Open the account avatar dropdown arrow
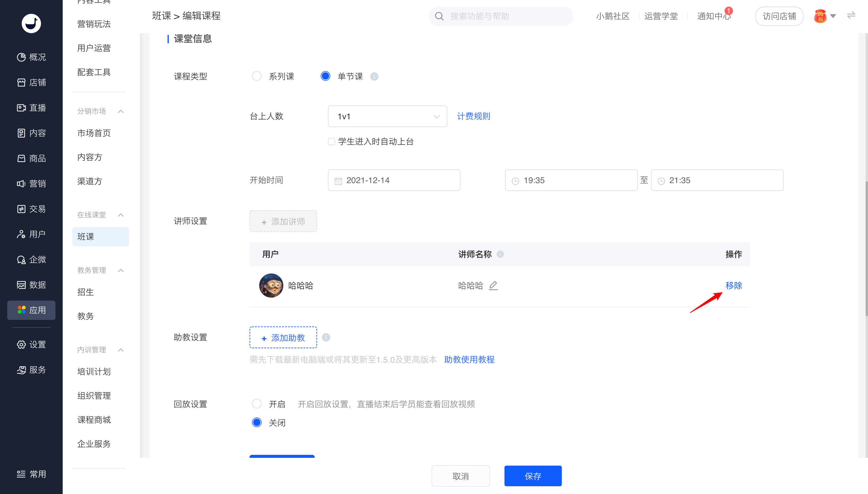The width and height of the screenshot is (868, 494). click(833, 16)
